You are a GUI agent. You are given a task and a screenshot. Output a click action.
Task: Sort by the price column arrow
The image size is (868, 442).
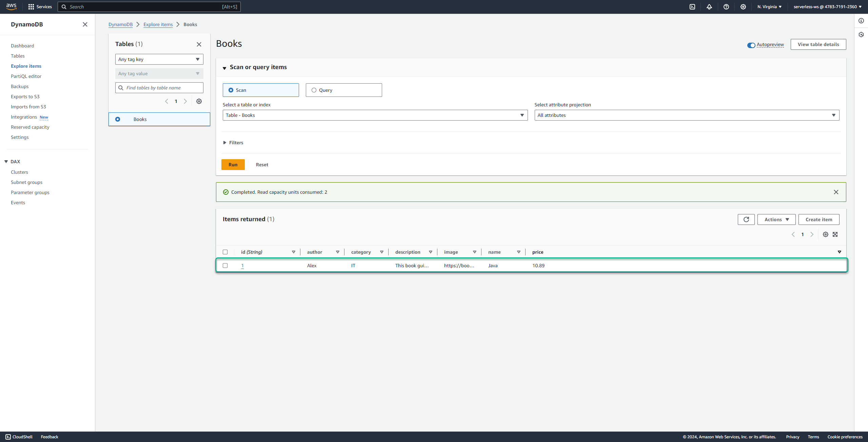click(x=840, y=252)
